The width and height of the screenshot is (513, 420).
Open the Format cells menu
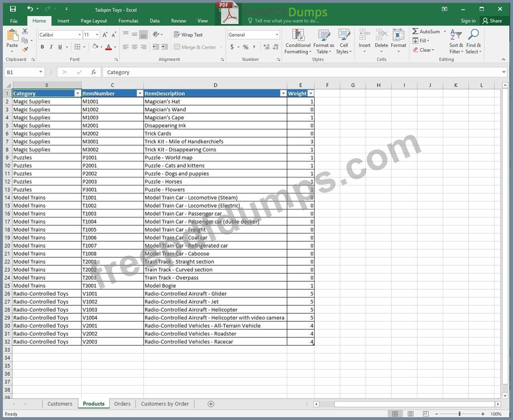398,42
